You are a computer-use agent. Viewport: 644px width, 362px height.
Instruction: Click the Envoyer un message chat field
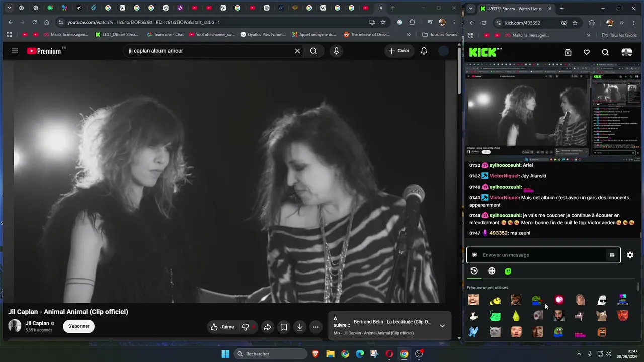543,255
